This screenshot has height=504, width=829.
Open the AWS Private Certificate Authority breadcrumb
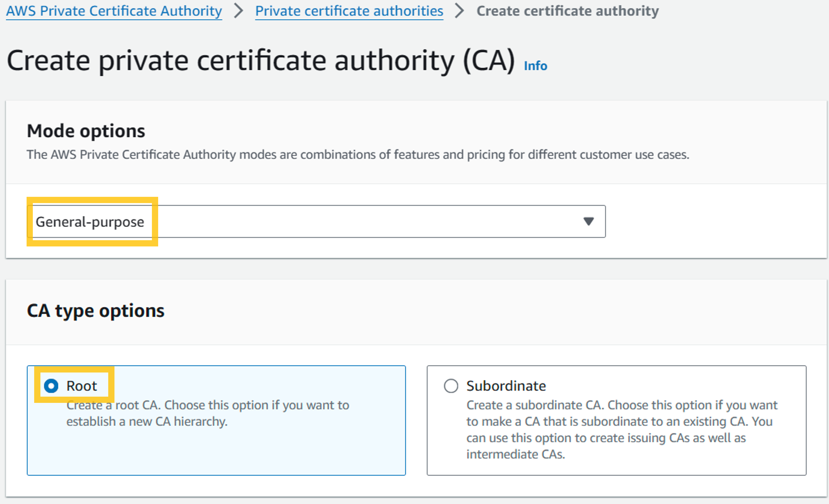[114, 11]
